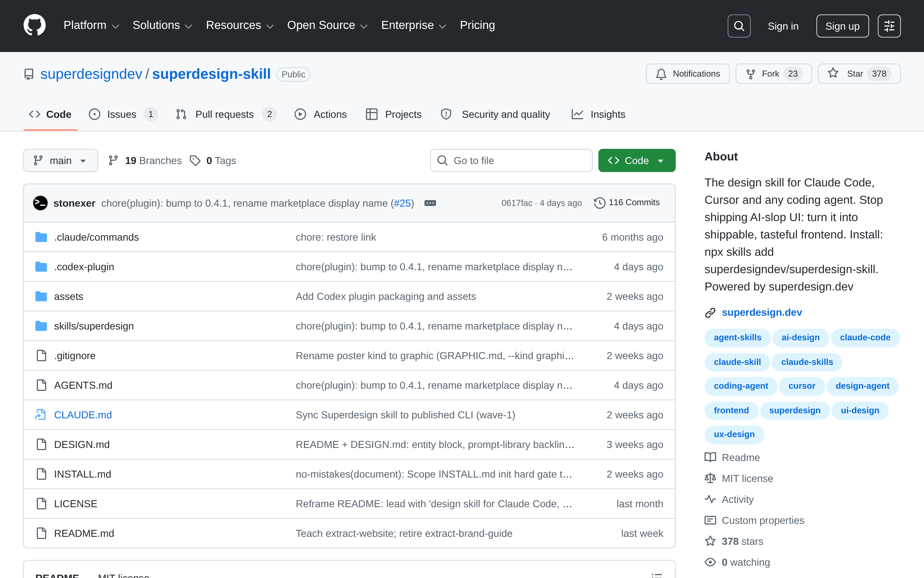Switch to the Issues tab

pyautogui.click(x=123, y=114)
